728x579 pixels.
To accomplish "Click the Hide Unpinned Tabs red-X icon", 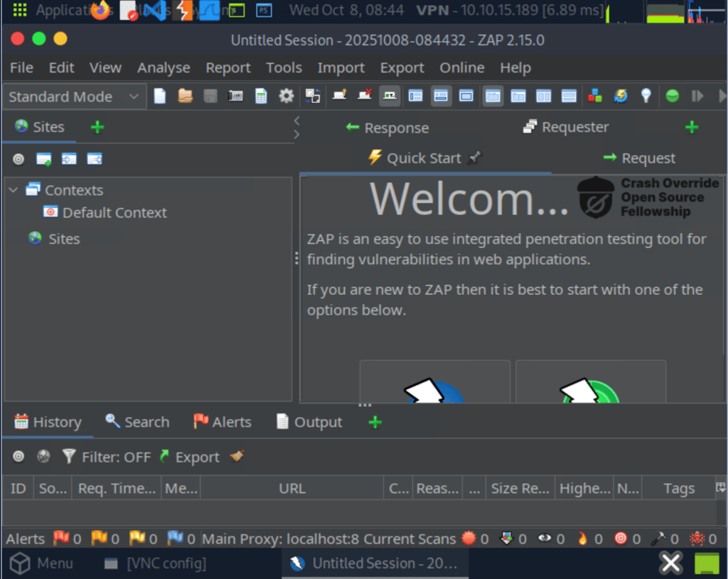I will click(x=365, y=95).
